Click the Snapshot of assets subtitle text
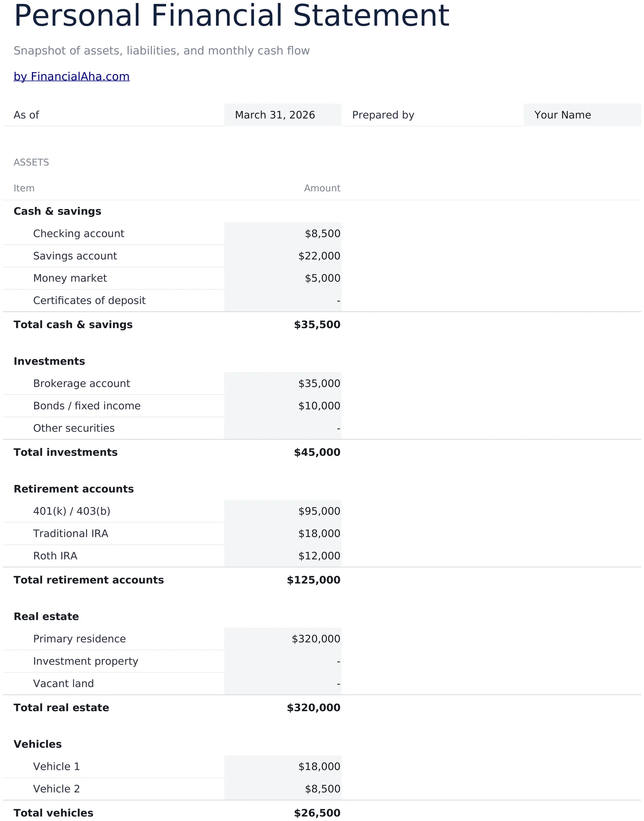Viewport: 644px width, 821px height. pyautogui.click(x=161, y=51)
